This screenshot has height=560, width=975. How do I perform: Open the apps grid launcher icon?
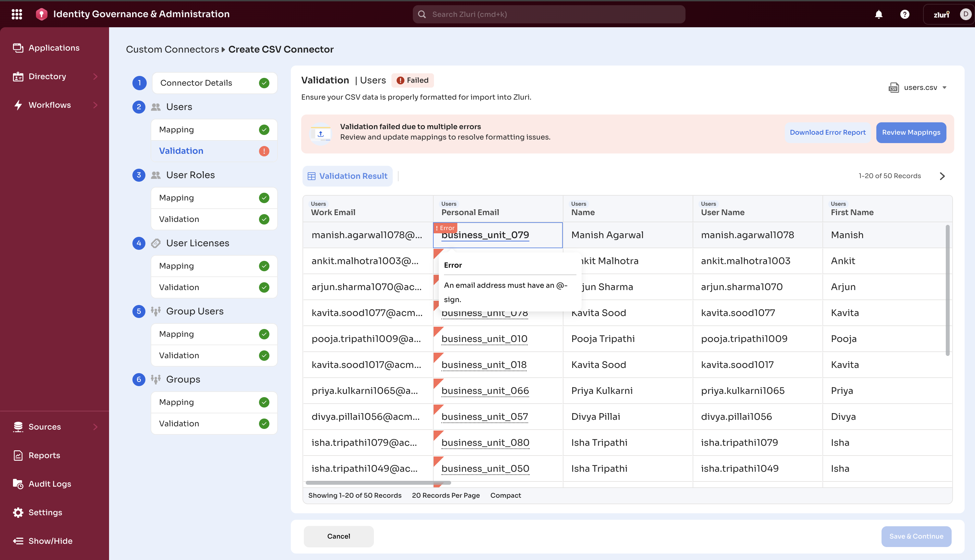[x=17, y=14]
